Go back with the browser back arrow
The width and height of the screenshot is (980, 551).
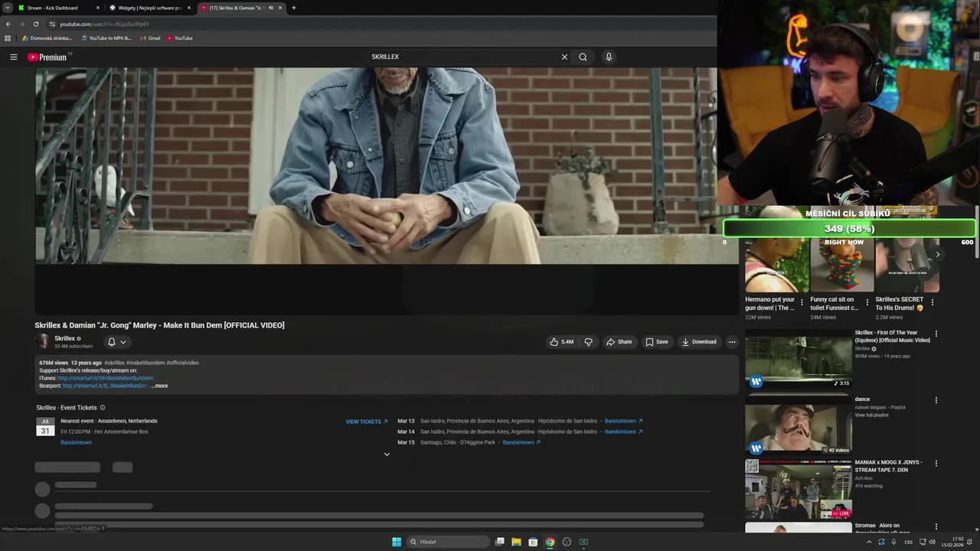8,24
